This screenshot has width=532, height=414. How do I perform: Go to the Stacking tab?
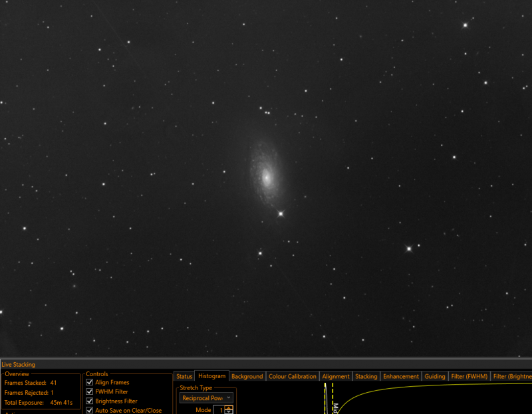pos(366,376)
